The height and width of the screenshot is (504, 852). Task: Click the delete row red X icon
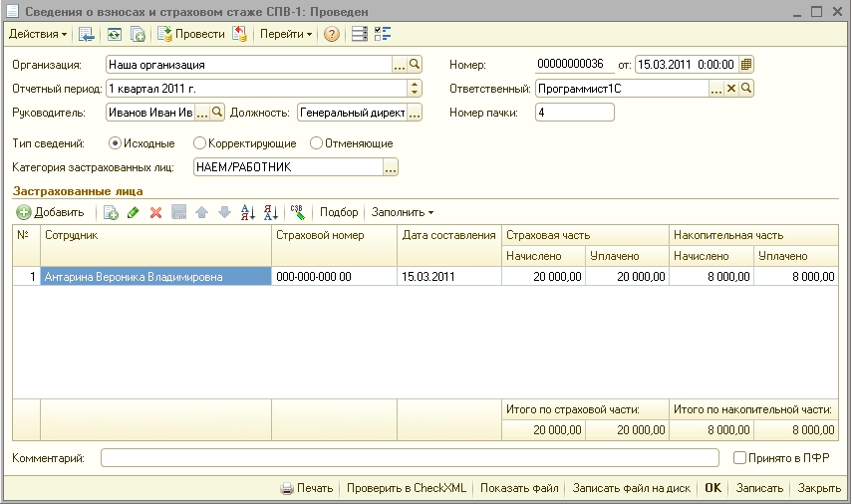[x=155, y=212]
